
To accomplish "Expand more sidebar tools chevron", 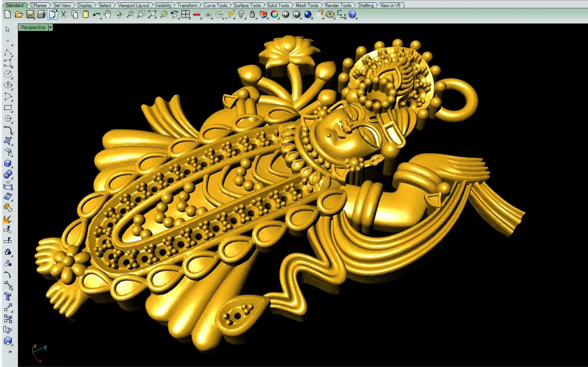I will point(10,352).
